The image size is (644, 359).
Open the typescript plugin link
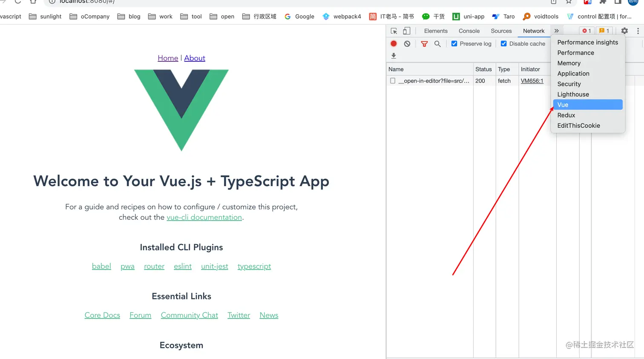[x=254, y=266]
